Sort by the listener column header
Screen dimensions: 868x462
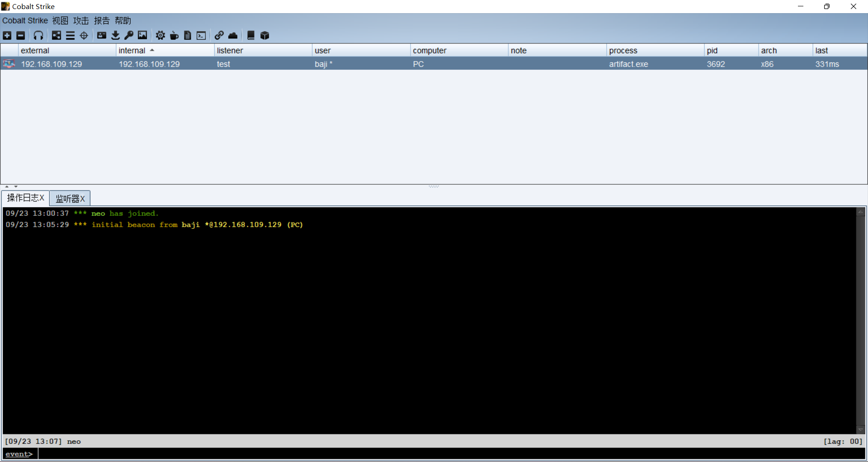[x=263, y=50]
